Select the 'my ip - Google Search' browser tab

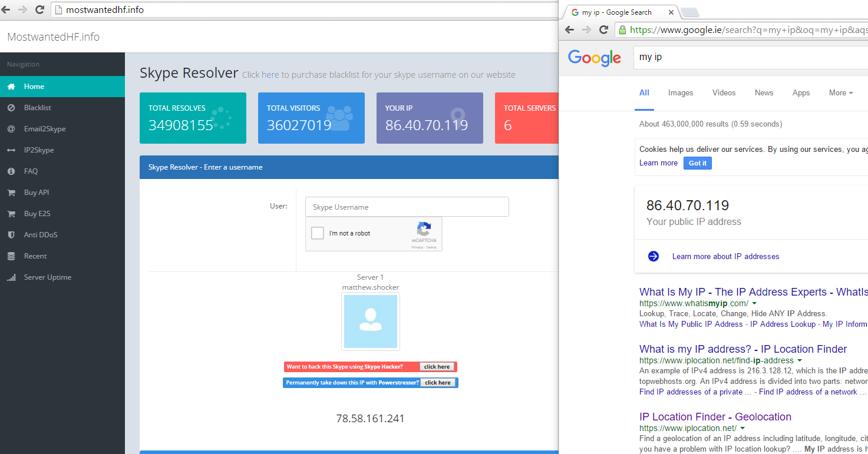[621, 12]
